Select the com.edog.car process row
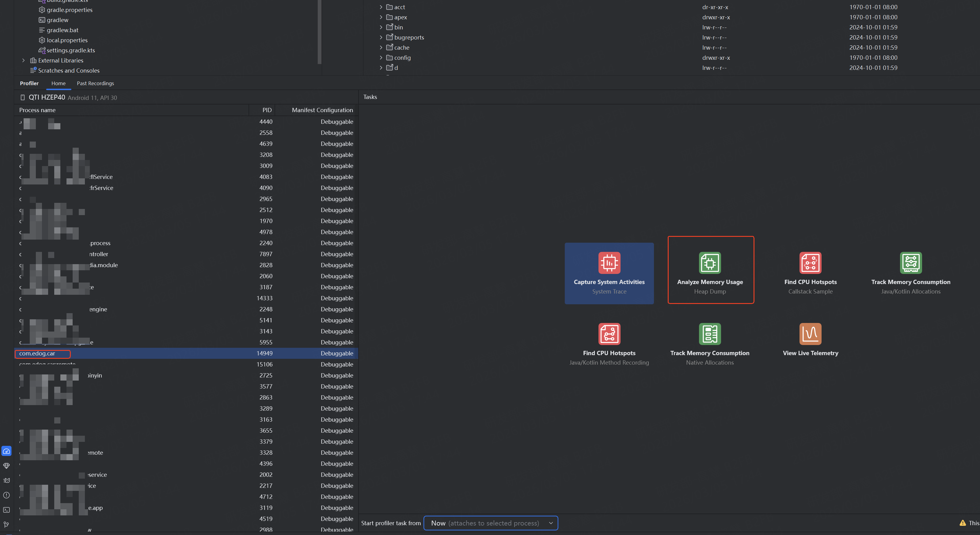The width and height of the screenshot is (980, 535). click(186, 353)
